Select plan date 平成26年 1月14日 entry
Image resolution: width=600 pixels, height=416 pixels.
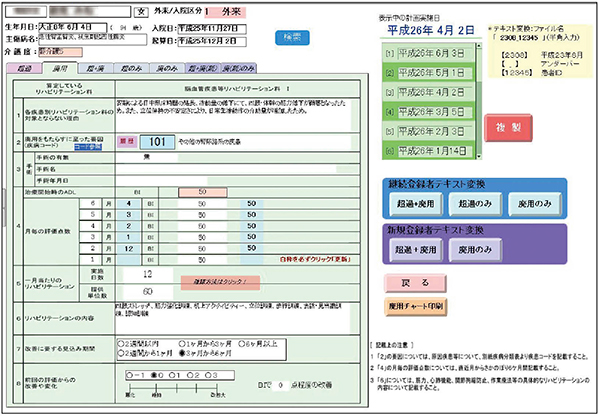click(x=425, y=149)
